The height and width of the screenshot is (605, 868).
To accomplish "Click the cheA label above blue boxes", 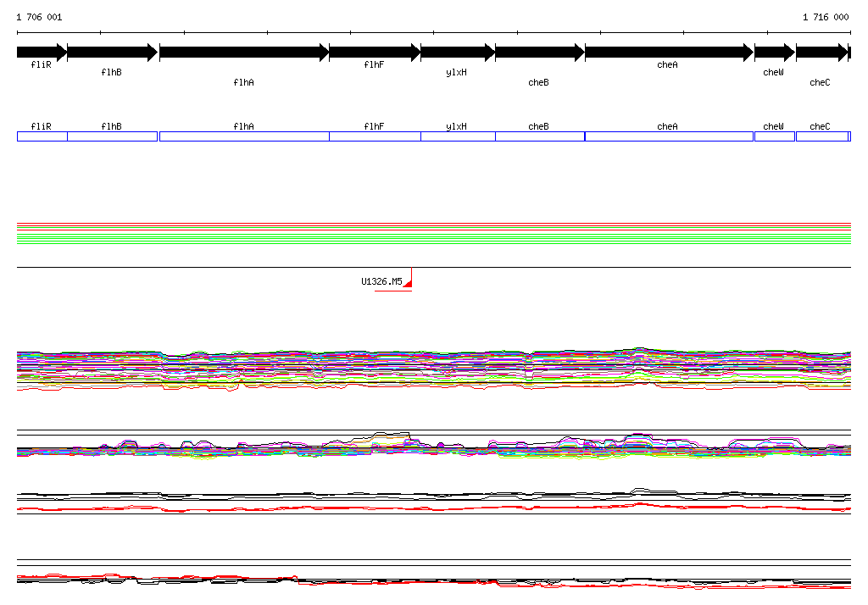I will 667,126.
